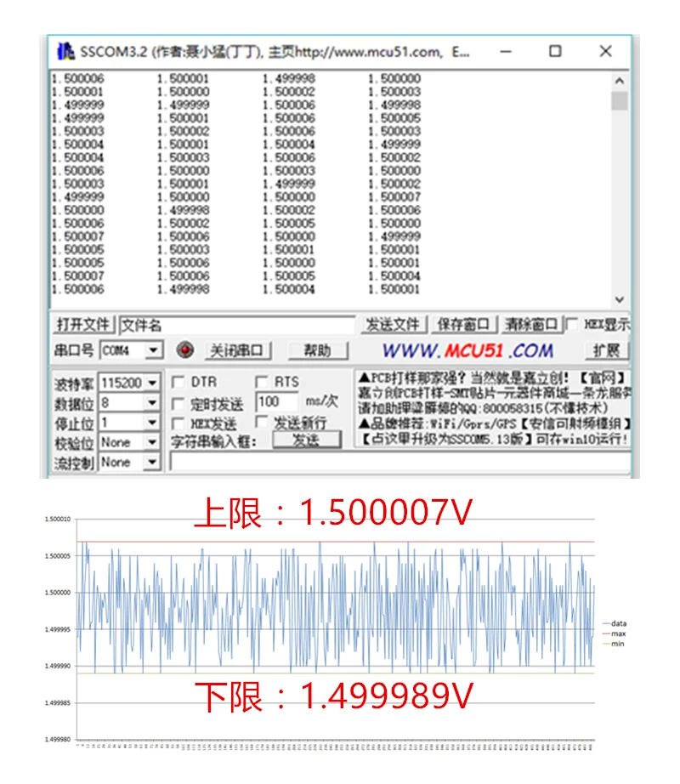The height and width of the screenshot is (784, 680).
Task: Open the 停止位 stop bits dropdown
Action: 152,423
